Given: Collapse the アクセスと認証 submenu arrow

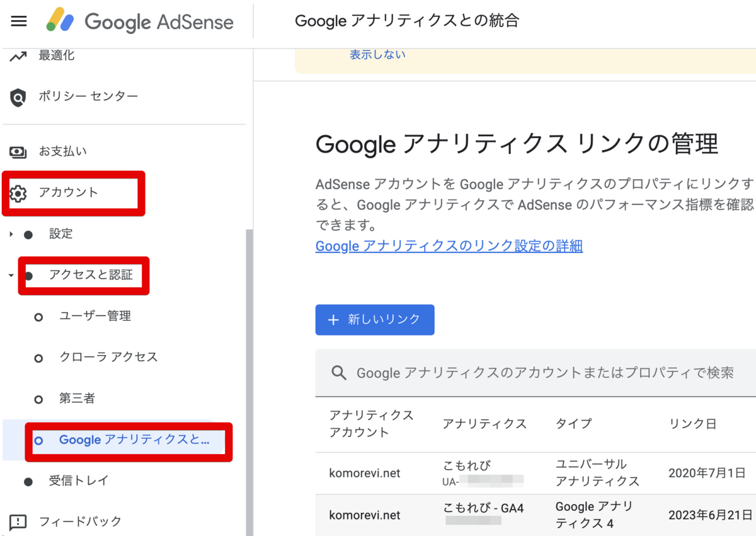Looking at the screenshot, I should tap(11, 276).
